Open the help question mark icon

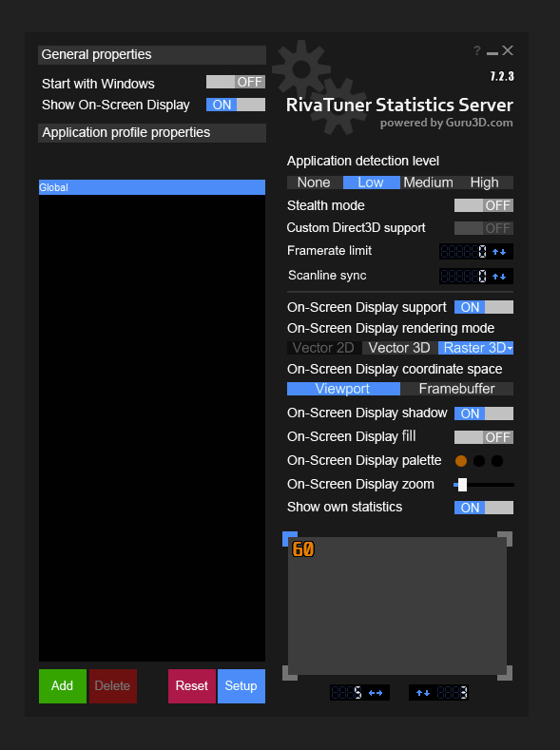[x=476, y=50]
